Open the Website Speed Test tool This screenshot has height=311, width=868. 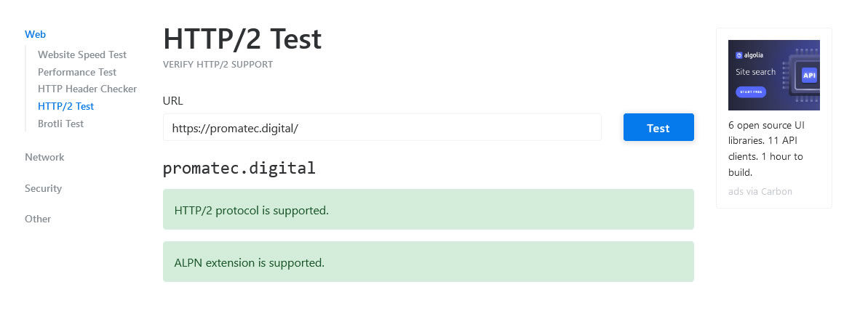tap(82, 54)
